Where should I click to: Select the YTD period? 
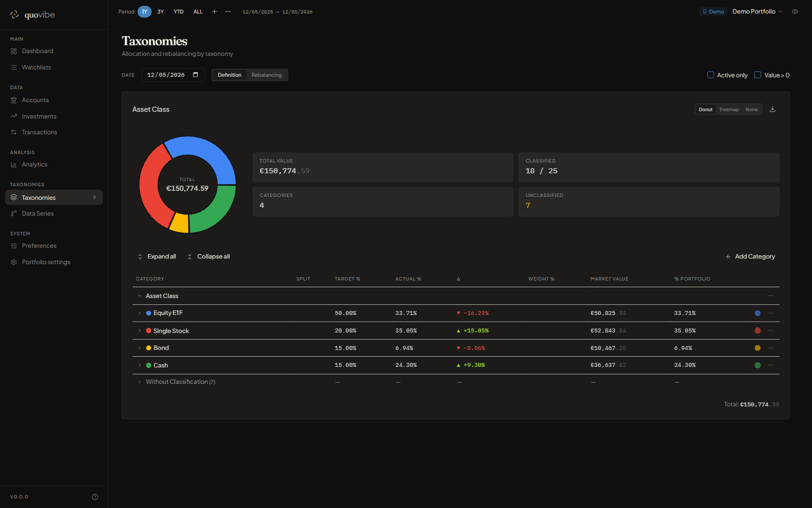click(x=179, y=12)
